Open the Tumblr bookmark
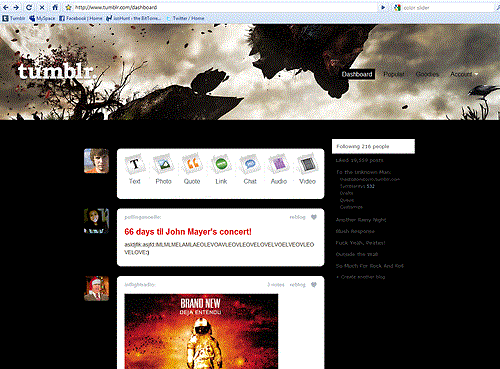The image size is (500, 369). 14,18
